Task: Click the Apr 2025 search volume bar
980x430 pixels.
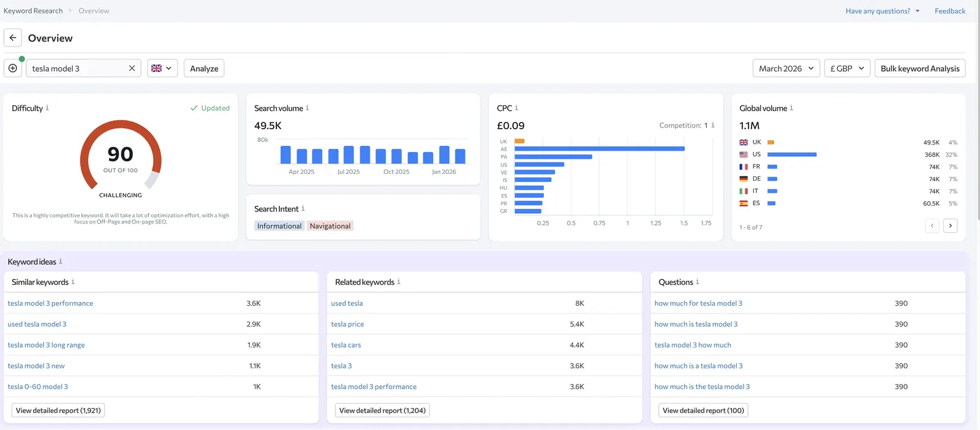Action: pos(301,156)
